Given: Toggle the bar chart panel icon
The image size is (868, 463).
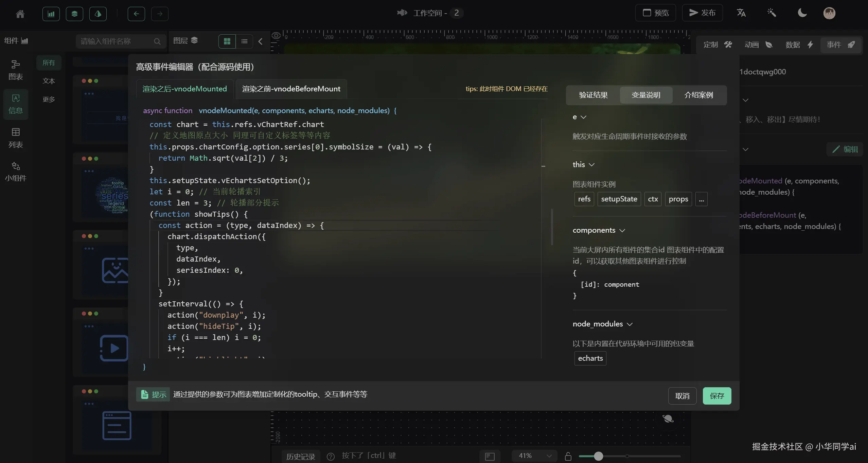Looking at the screenshot, I should [x=51, y=14].
